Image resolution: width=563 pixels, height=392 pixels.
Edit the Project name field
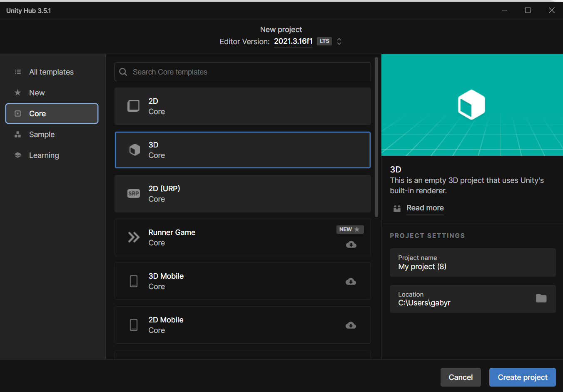(x=473, y=262)
